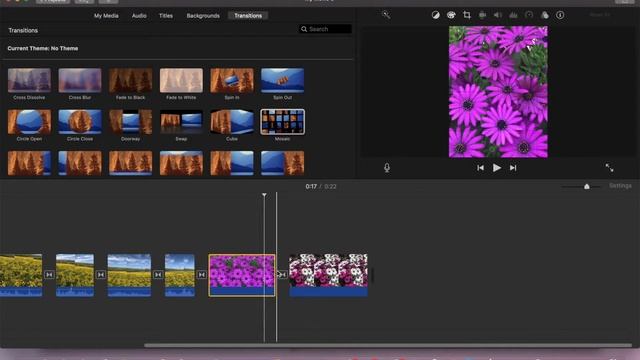This screenshot has height=360, width=640.
Task: Click Reset All button
Action: [x=600, y=15]
